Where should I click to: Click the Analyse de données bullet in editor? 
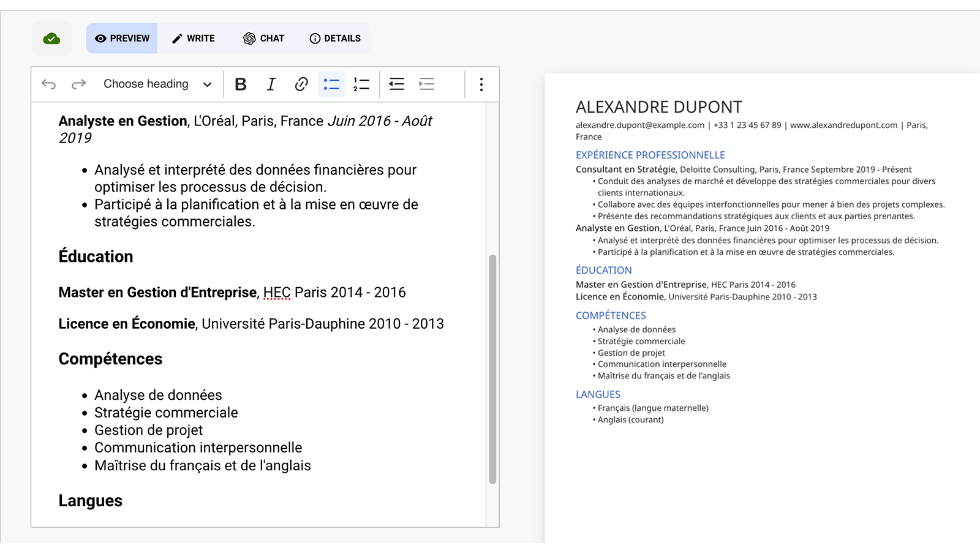click(158, 395)
